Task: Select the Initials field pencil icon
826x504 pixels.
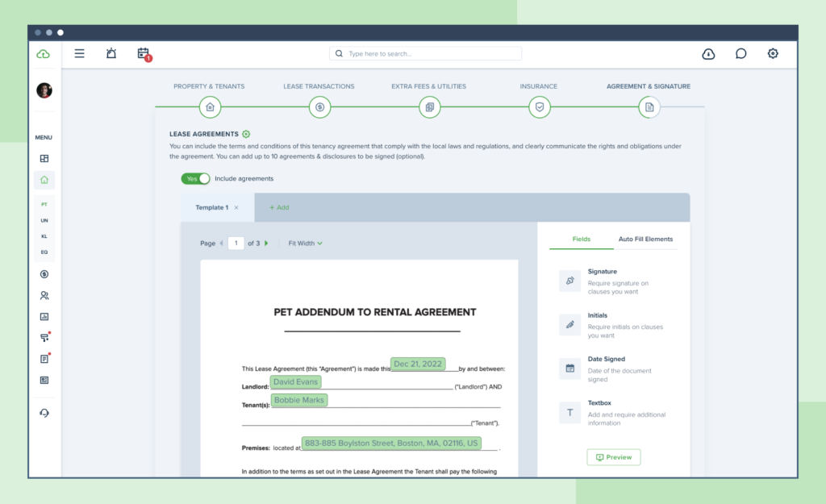Action: [x=570, y=324]
